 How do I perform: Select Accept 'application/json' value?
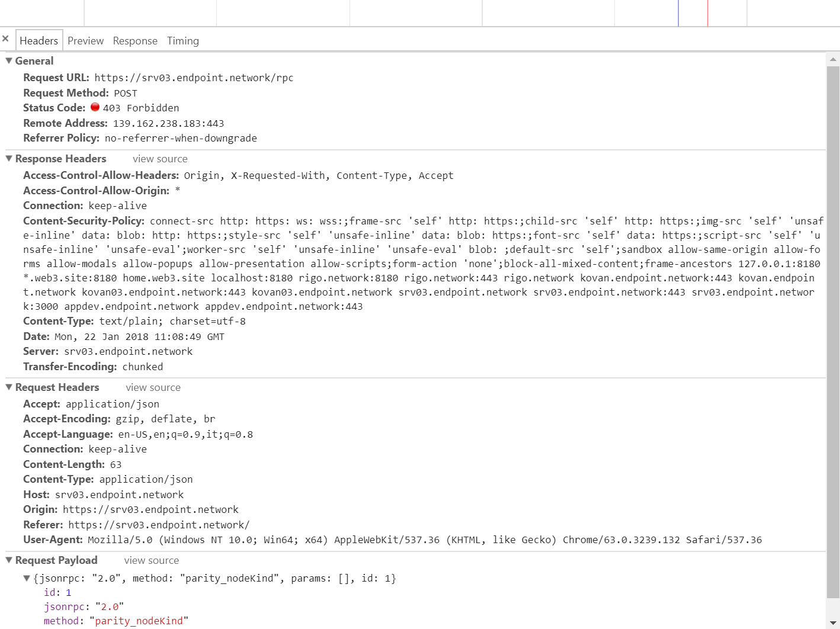point(113,404)
